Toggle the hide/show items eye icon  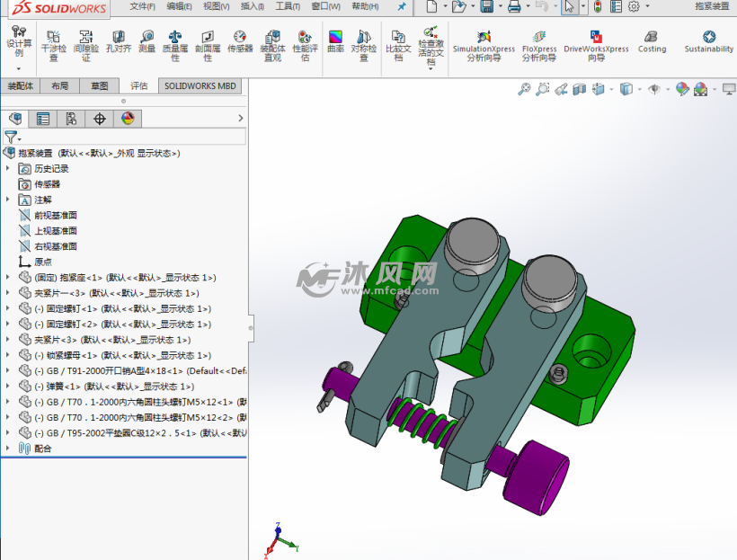click(654, 89)
